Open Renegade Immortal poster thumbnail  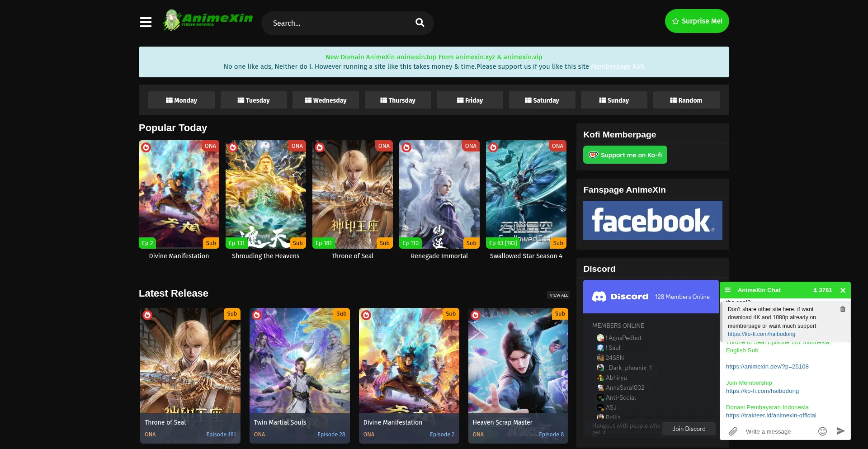(x=439, y=194)
